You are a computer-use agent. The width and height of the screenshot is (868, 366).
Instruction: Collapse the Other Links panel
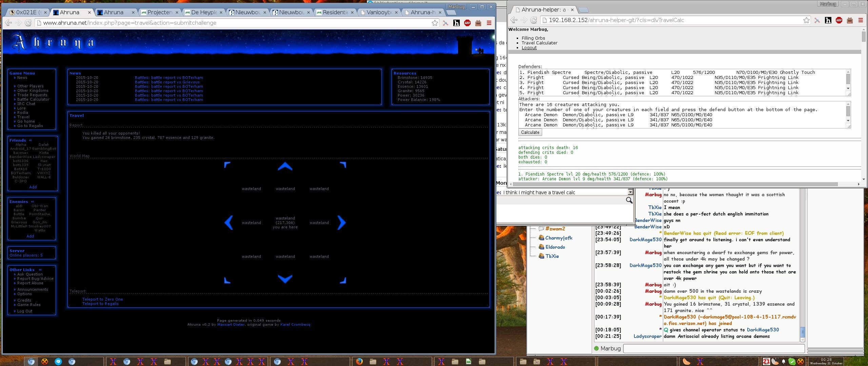click(40, 270)
